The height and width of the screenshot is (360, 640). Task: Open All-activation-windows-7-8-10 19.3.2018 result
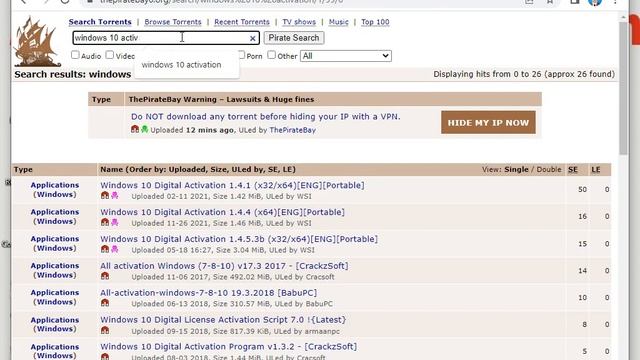[209, 293]
